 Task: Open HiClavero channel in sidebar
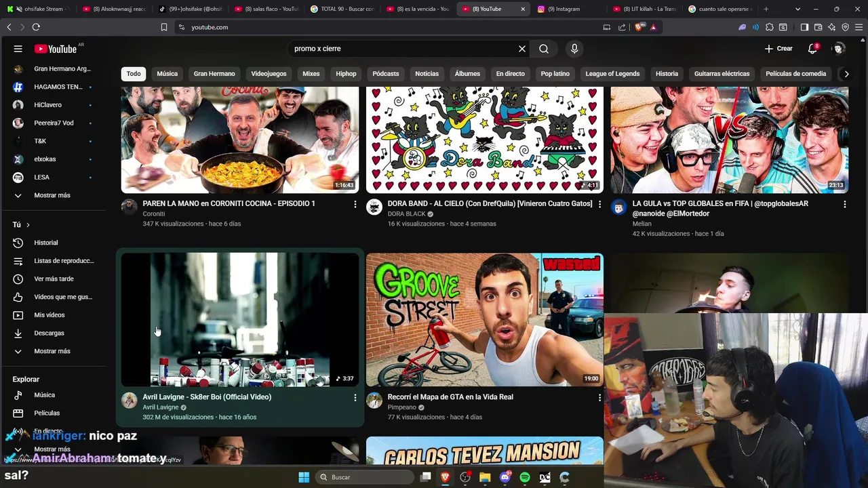[53, 105]
